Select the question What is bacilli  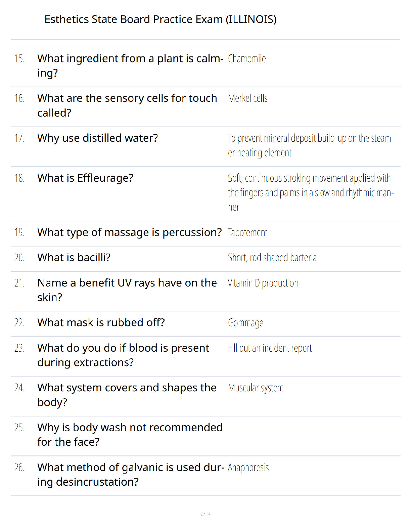click(x=74, y=257)
